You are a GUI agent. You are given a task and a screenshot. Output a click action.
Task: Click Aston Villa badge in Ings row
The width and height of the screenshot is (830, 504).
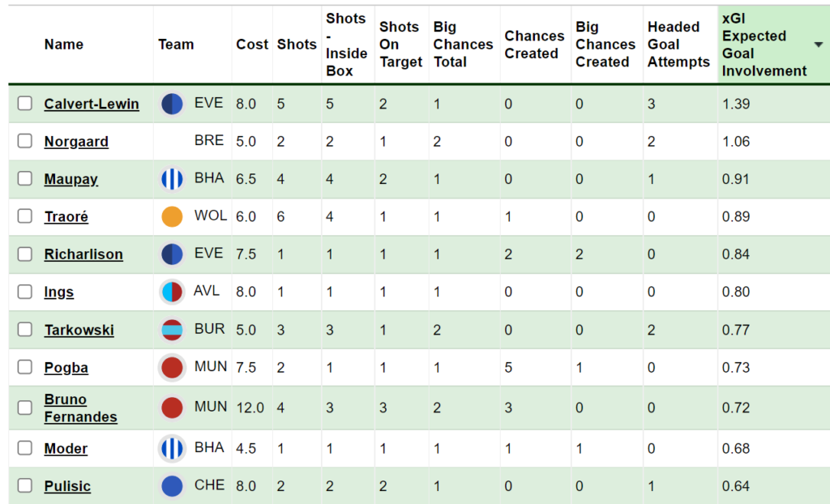[x=172, y=292]
